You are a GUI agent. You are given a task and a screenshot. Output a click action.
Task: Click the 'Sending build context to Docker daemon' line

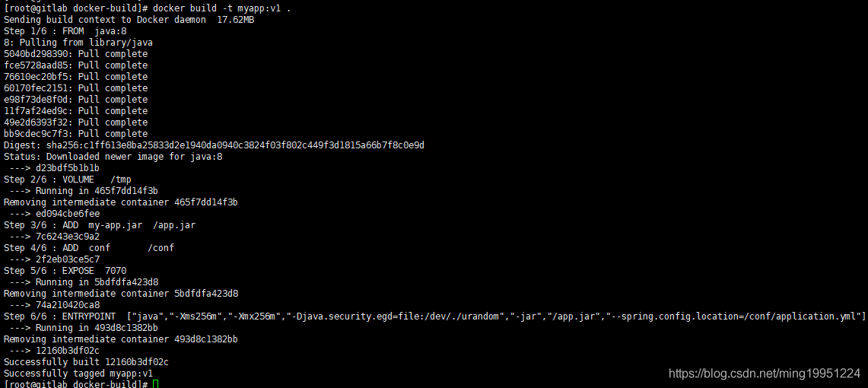tap(129, 19)
